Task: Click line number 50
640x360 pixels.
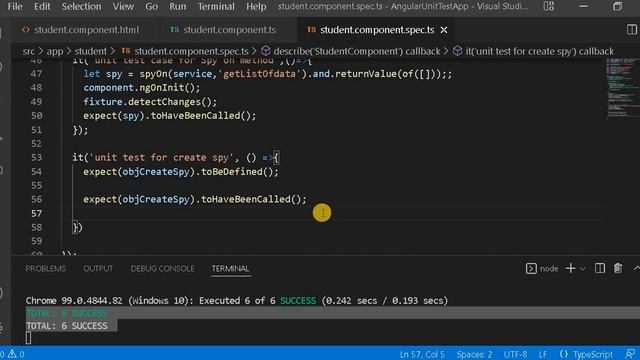Action: [36, 116]
